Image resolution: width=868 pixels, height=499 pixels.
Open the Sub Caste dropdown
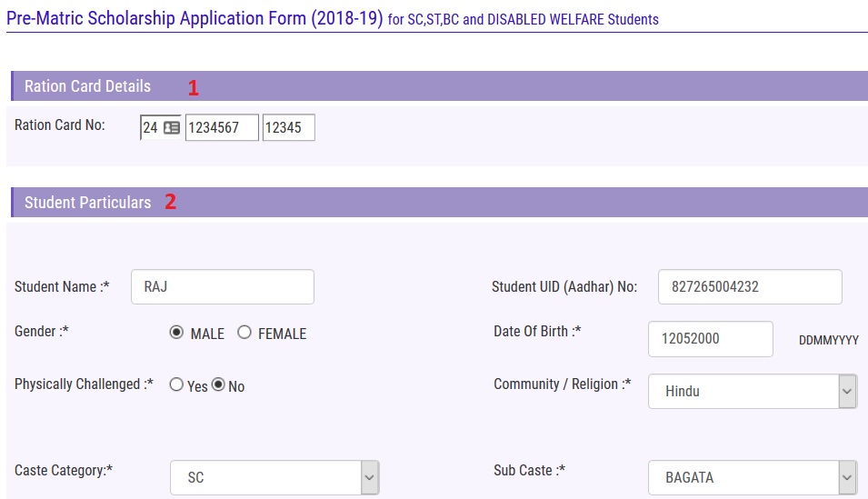(753, 477)
